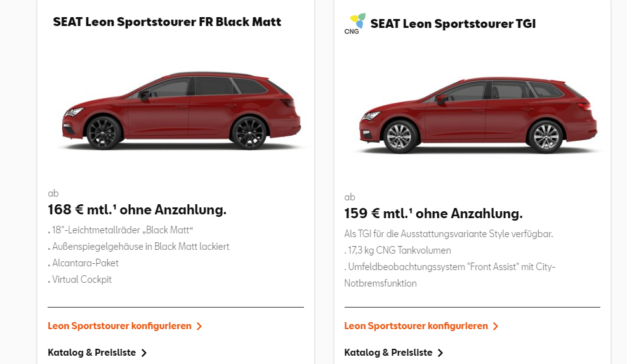The image size is (627, 364).
Task: Open Katalog & Preisliste for FR Black Matt
Action: (x=92, y=353)
